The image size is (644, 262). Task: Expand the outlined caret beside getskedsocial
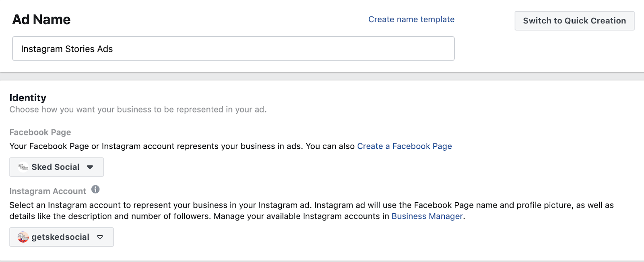pyautogui.click(x=100, y=237)
